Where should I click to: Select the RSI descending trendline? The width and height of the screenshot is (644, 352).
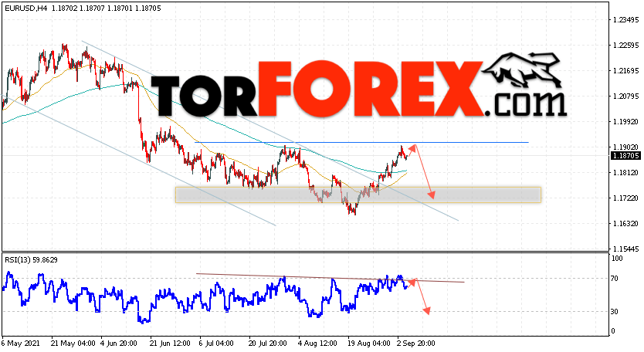[x=330, y=278]
